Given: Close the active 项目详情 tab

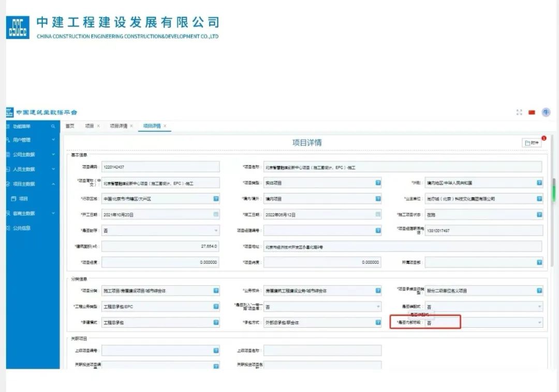Looking at the screenshot, I should (165, 126).
